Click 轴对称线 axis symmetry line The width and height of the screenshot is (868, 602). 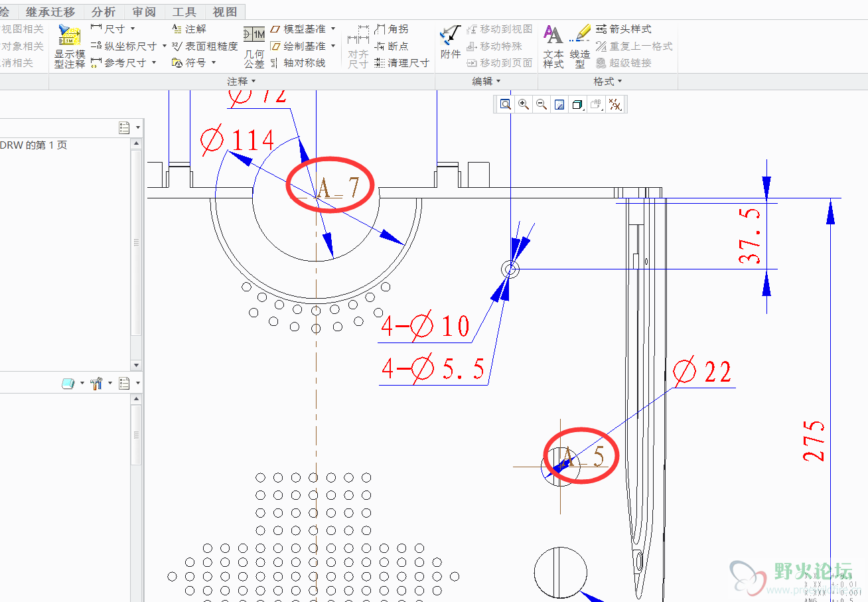click(x=298, y=62)
